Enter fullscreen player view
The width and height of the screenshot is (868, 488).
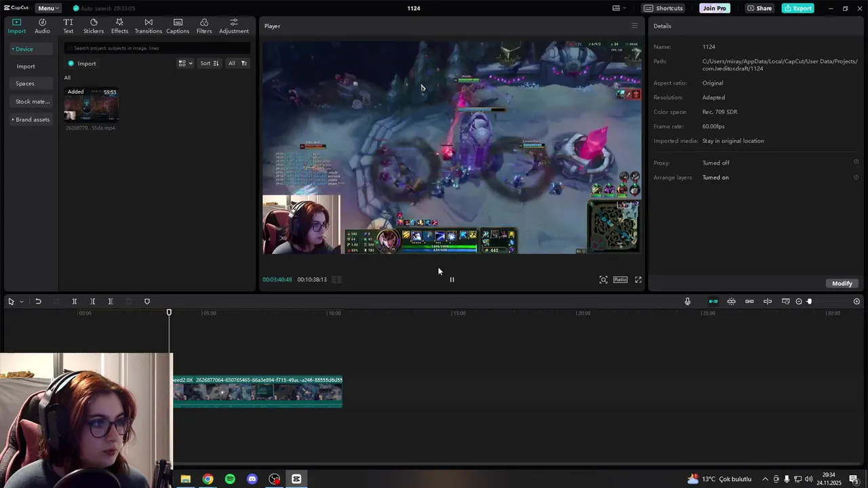tap(638, 280)
